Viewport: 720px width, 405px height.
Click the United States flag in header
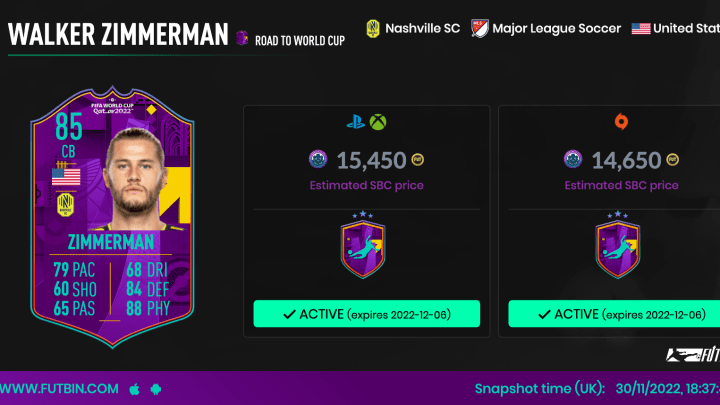[641, 29]
